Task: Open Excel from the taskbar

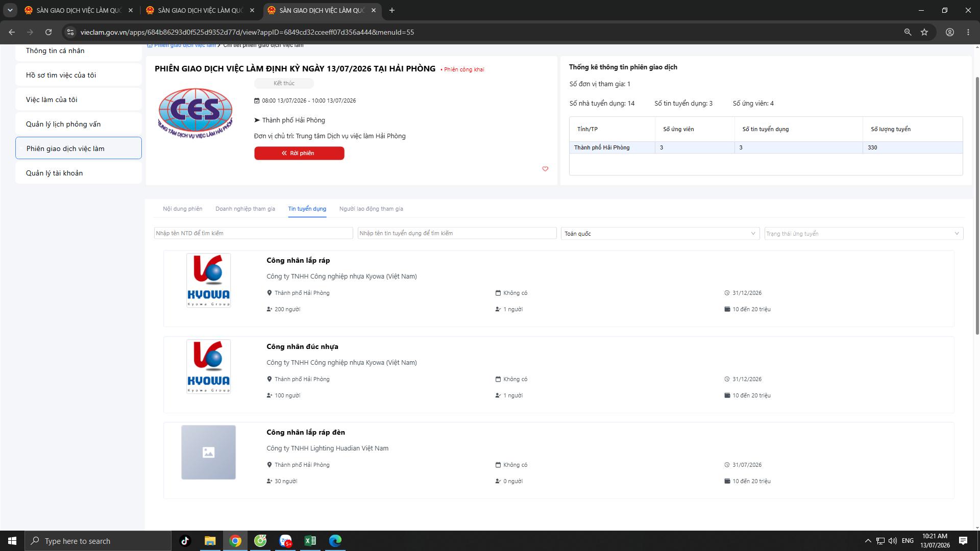Action: coord(310,541)
